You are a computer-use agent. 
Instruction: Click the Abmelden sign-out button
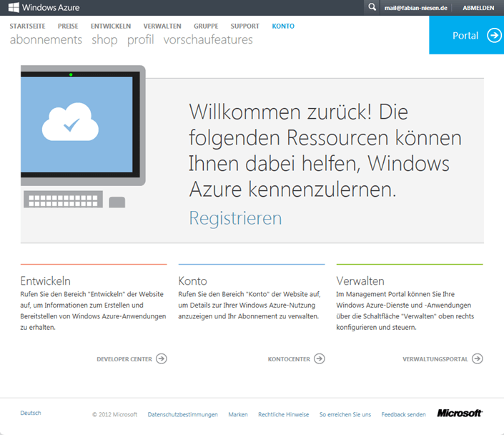pos(478,8)
